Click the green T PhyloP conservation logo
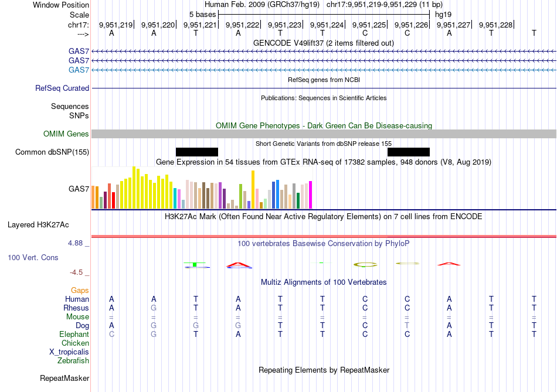 pyautogui.click(x=195, y=264)
